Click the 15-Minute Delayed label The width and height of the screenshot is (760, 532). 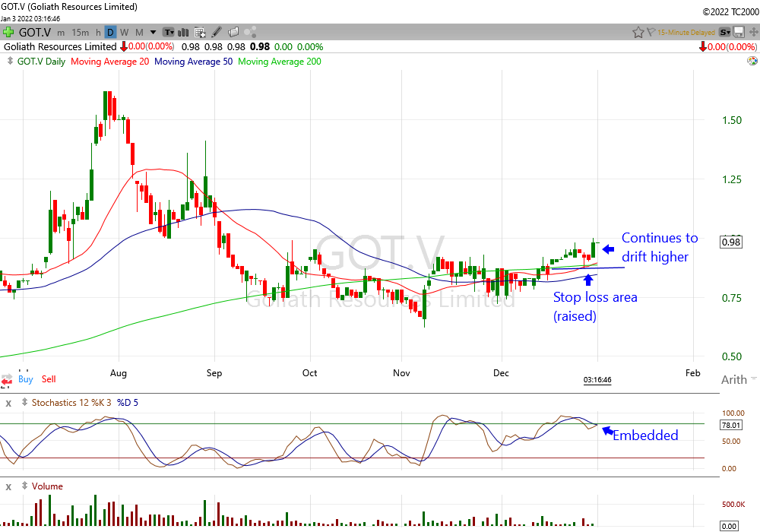coord(686,33)
